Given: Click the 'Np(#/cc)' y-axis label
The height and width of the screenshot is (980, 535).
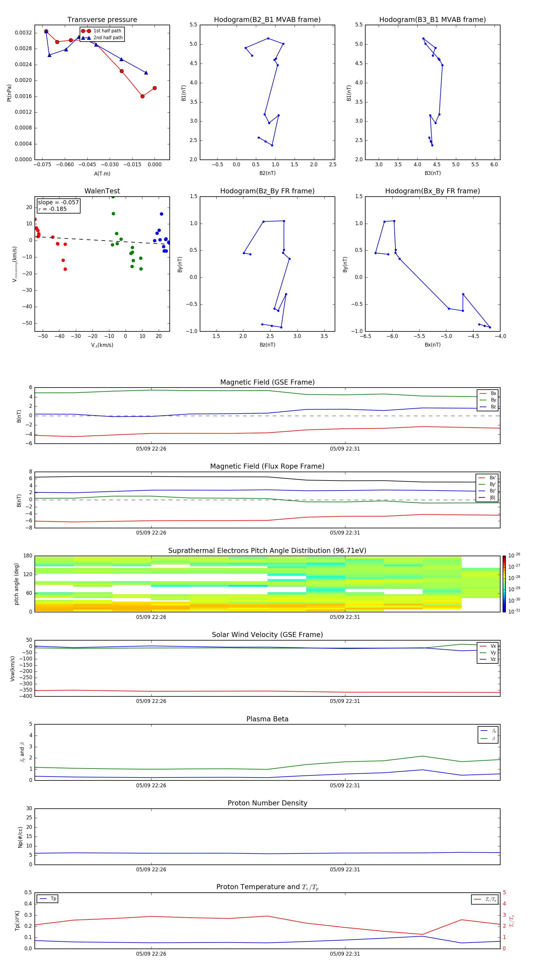Looking at the screenshot, I should 20,837.
